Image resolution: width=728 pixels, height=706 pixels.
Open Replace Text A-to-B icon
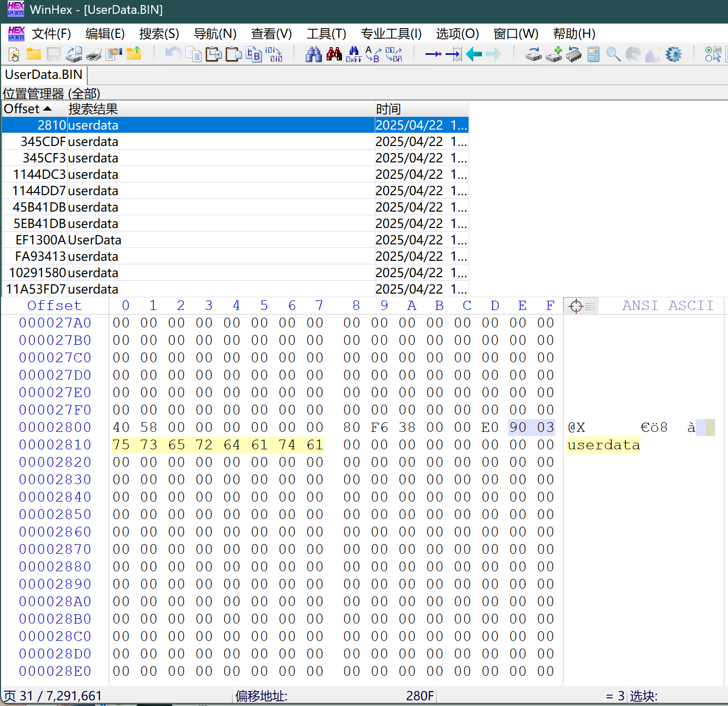pos(374,54)
